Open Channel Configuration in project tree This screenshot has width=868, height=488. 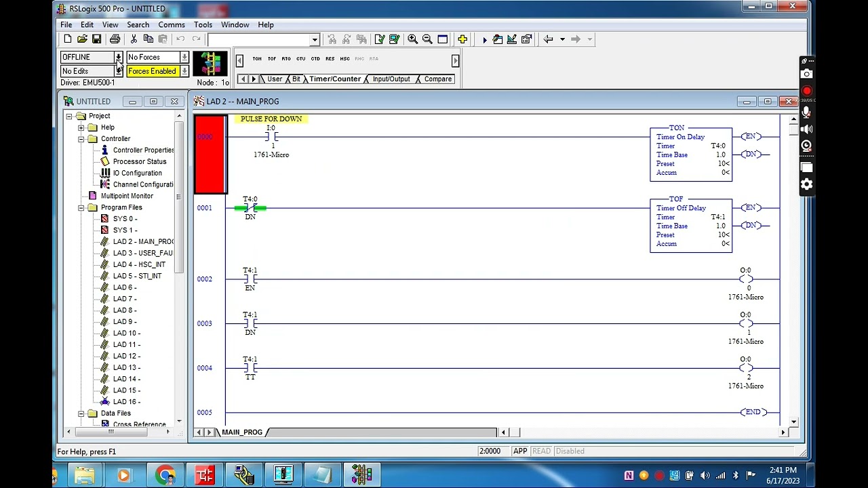click(x=137, y=185)
